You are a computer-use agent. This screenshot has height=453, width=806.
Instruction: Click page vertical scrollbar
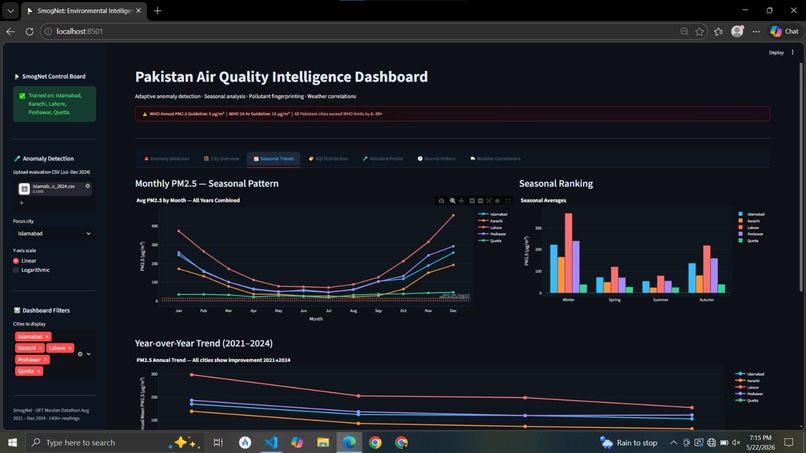(801, 175)
